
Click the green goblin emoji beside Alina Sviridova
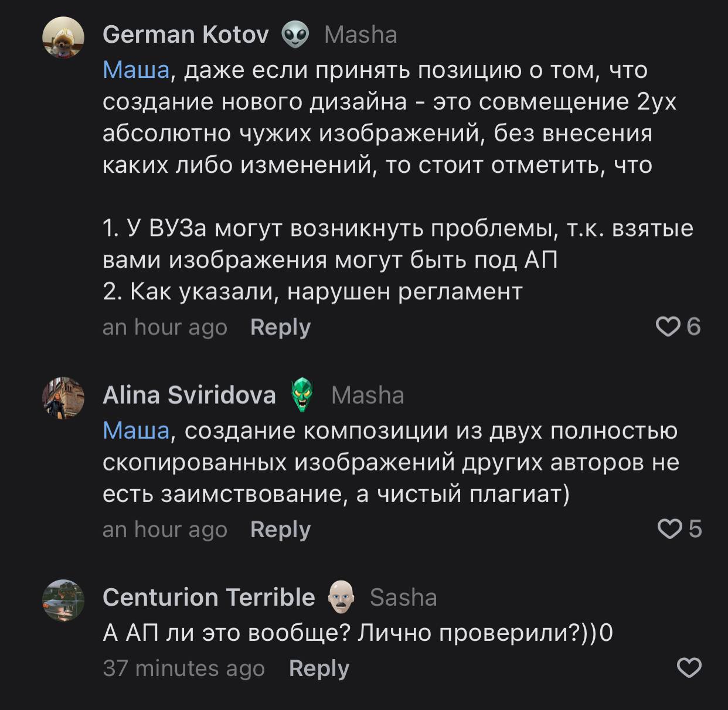[x=303, y=395]
